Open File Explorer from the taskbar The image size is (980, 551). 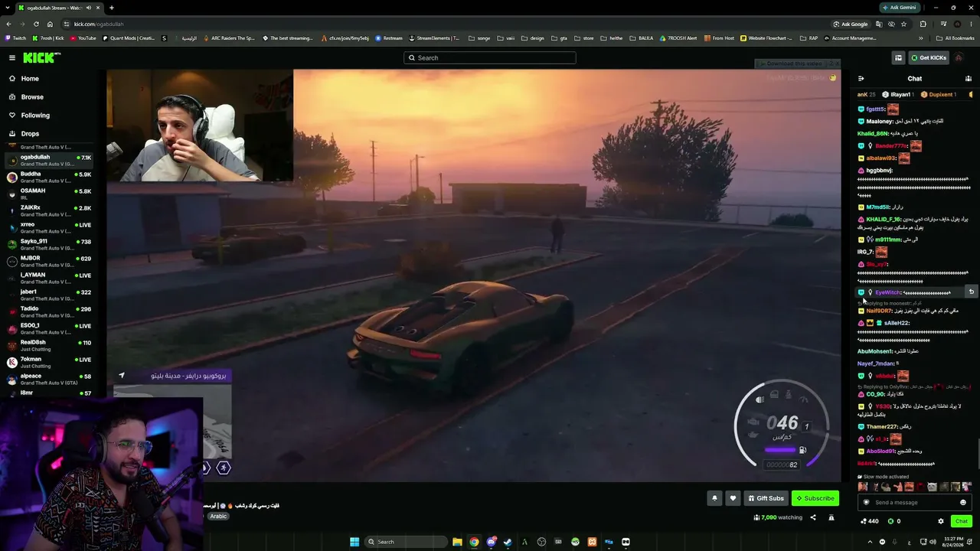click(457, 542)
